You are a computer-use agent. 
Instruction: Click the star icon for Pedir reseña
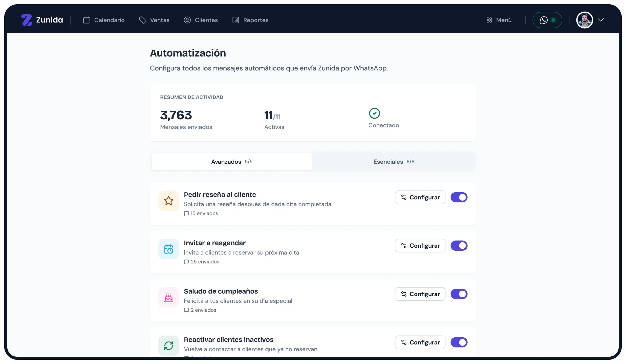(x=169, y=201)
